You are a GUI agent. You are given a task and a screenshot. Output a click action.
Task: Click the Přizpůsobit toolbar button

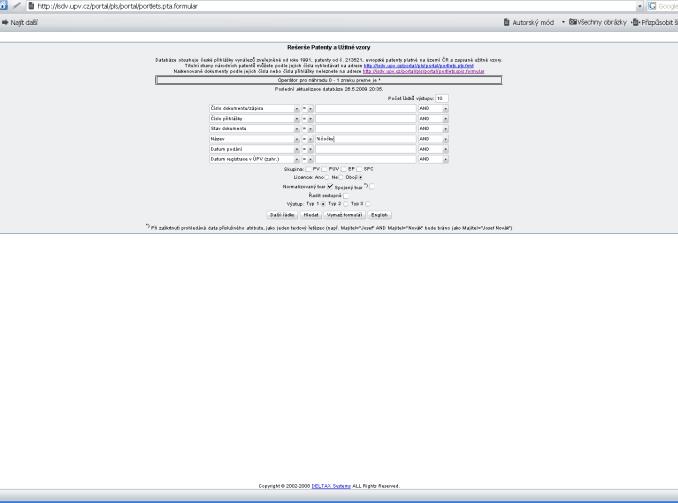[x=655, y=22]
